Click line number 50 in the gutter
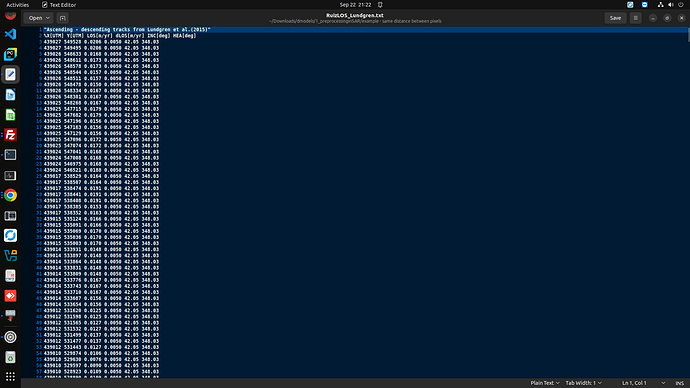This screenshot has width=690, height=388. [39, 329]
